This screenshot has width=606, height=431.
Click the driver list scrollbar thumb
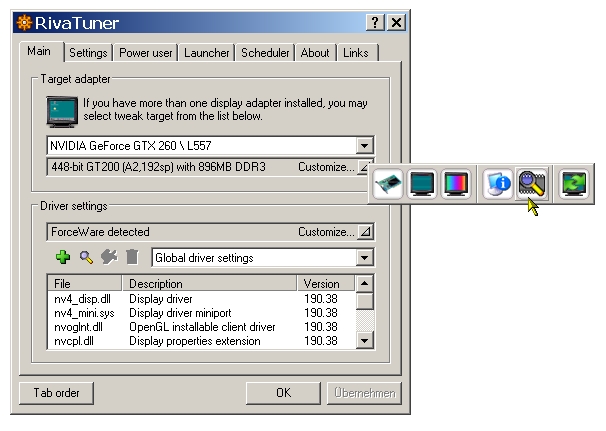[364, 301]
